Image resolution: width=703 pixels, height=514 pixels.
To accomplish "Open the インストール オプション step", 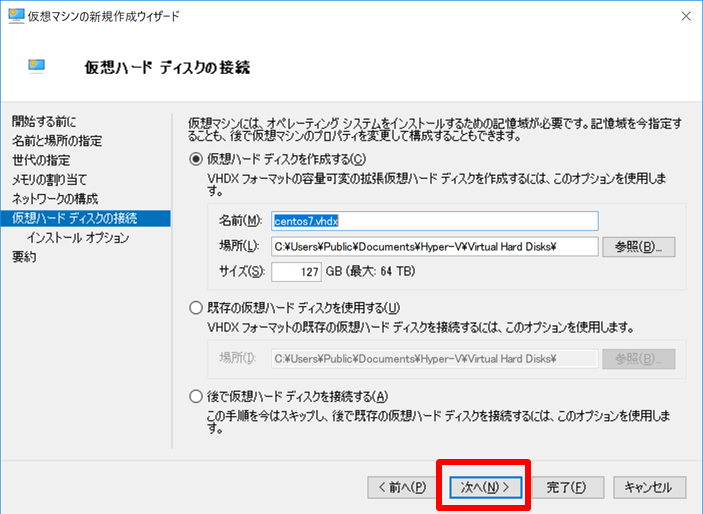I will [78, 238].
